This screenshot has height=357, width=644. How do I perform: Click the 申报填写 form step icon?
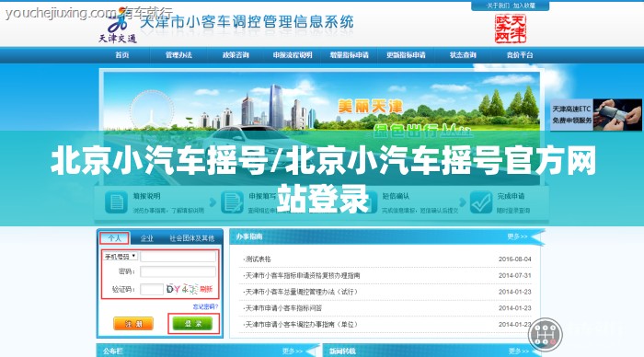point(232,202)
